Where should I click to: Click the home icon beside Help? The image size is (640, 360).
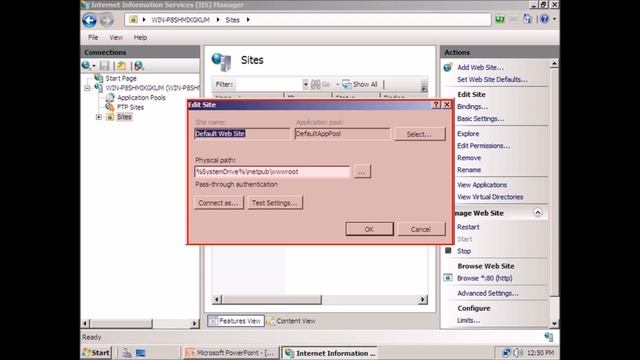[527, 19]
